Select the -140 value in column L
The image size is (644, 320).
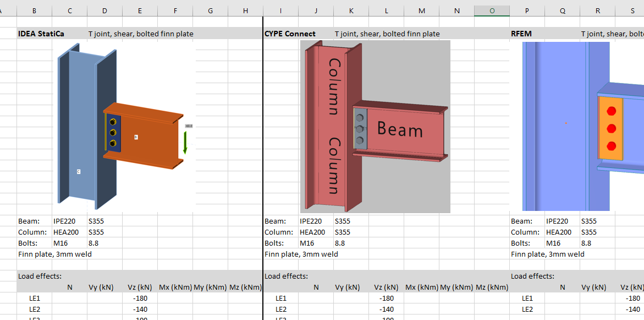pyautogui.click(x=386, y=310)
